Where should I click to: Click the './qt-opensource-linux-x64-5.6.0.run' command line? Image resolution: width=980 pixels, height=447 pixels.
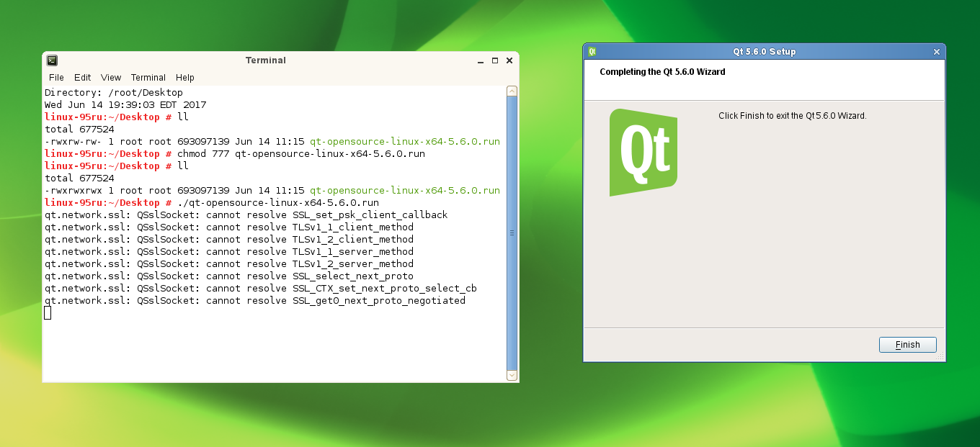click(212, 203)
